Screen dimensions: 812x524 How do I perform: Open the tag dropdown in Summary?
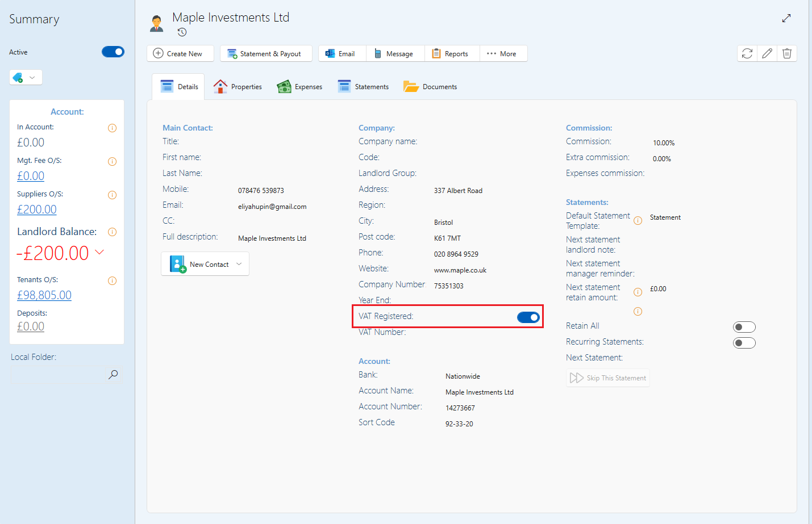pyautogui.click(x=26, y=77)
